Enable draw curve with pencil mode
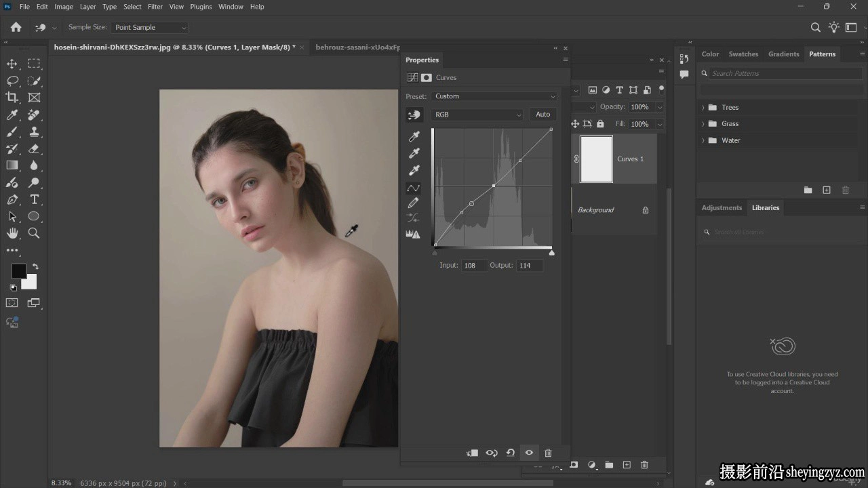The width and height of the screenshot is (868, 488). pos(413,203)
